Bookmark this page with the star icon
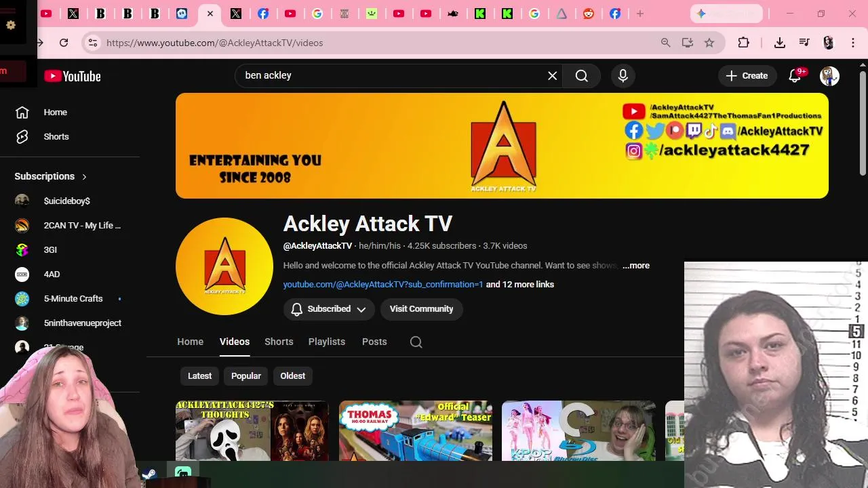The width and height of the screenshot is (868, 488). pos(709,43)
